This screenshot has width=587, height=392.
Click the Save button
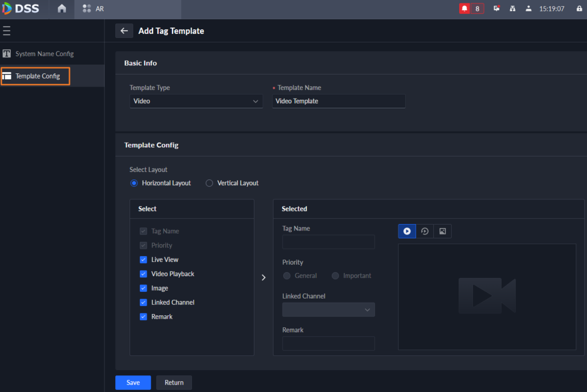pos(133,382)
